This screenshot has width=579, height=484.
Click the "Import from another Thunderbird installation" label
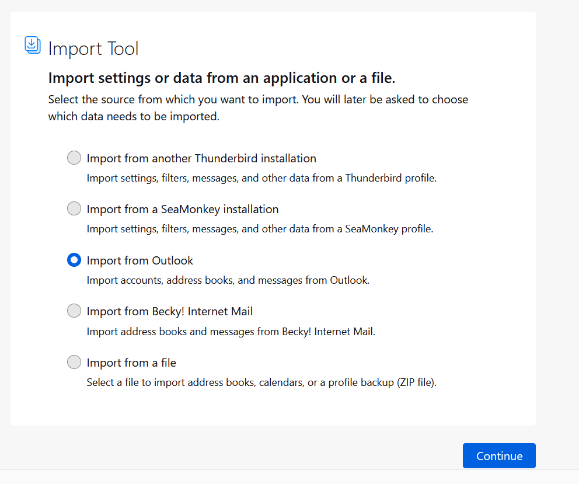point(201,158)
